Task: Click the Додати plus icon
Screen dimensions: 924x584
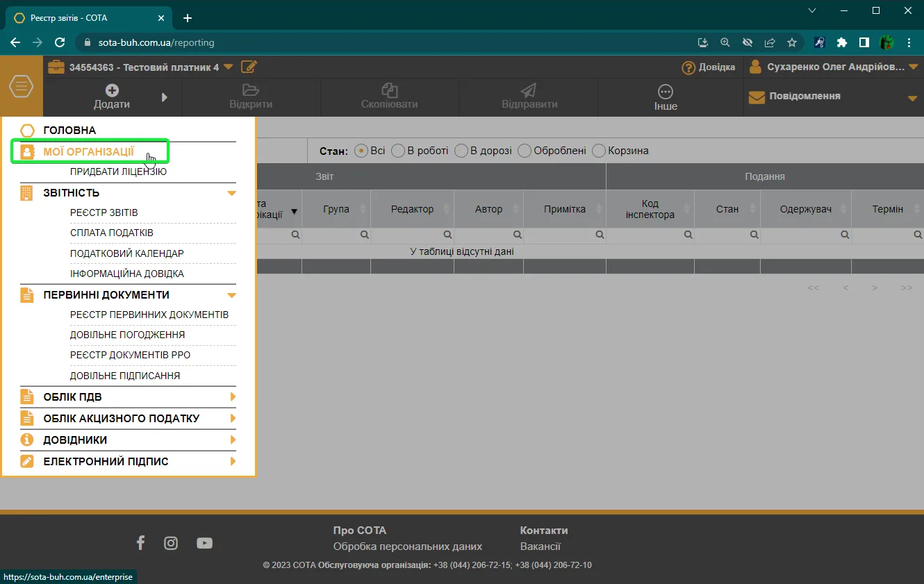Action: pos(112,90)
